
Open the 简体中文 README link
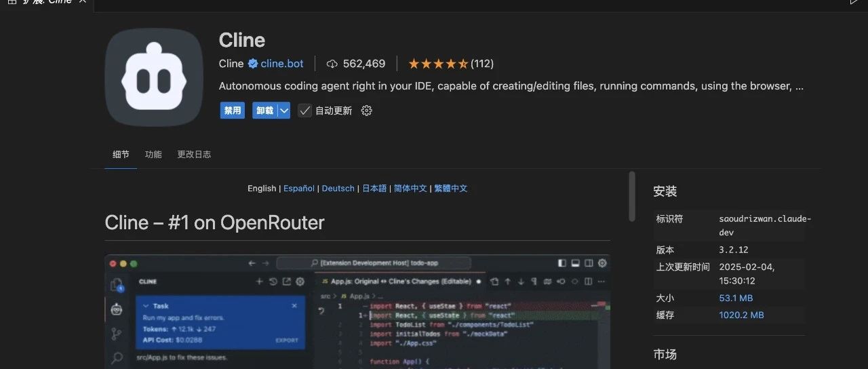pos(410,189)
